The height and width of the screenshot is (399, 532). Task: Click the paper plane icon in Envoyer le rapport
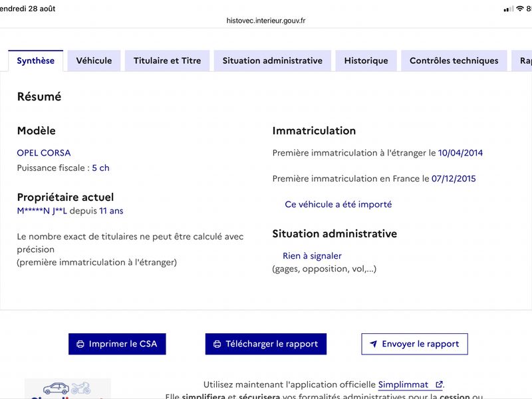click(x=373, y=344)
